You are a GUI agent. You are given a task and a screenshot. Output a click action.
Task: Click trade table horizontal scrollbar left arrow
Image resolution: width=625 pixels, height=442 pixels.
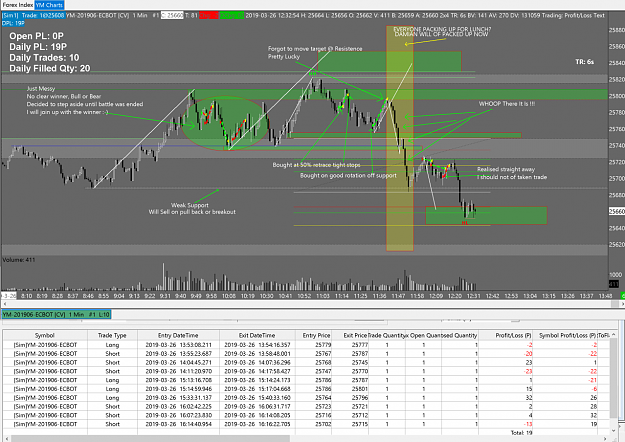point(7,438)
